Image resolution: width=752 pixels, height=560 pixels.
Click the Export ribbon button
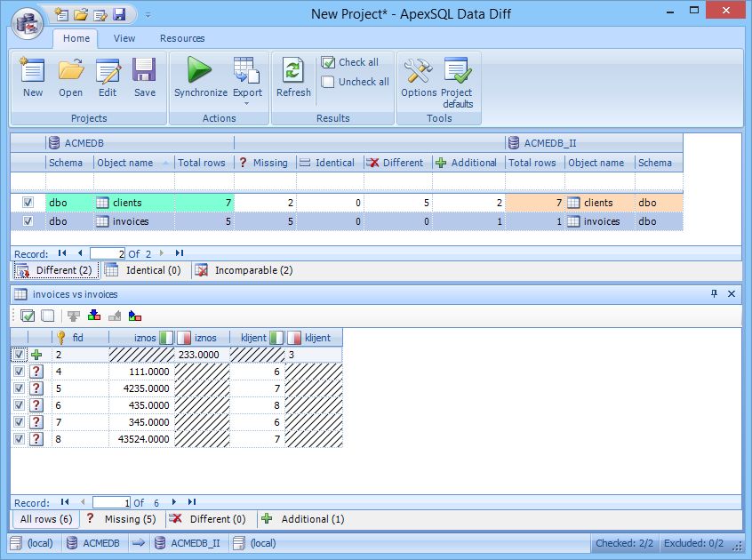(247, 77)
